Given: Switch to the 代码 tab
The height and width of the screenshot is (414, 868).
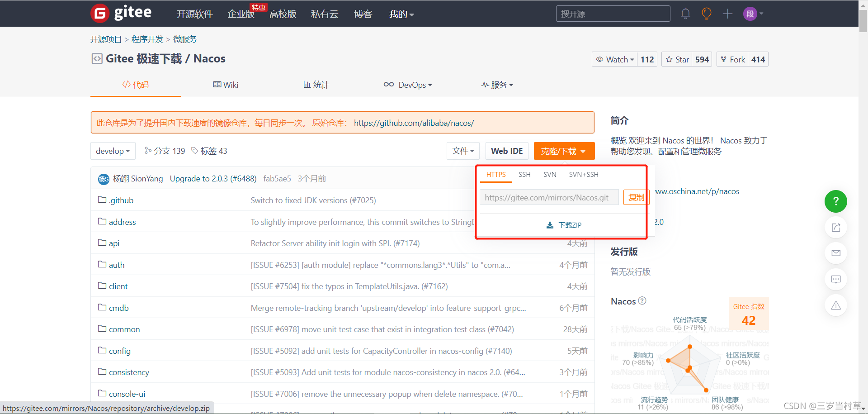Looking at the screenshot, I should 136,85.
